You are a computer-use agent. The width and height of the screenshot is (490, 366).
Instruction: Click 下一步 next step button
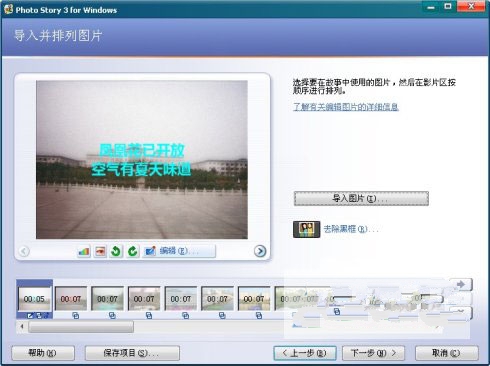373,353
